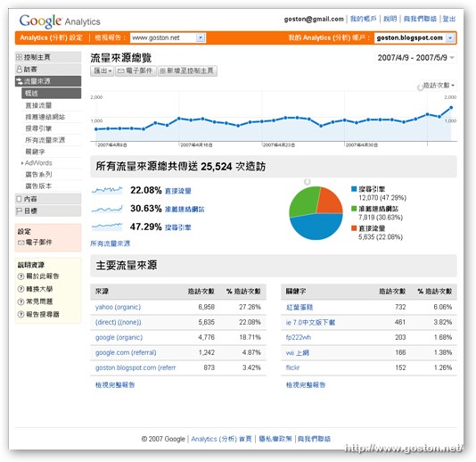
Task: Select 關鍵字 in the sidebar menu
Action: pyautogui.click(x=36, y=152)
